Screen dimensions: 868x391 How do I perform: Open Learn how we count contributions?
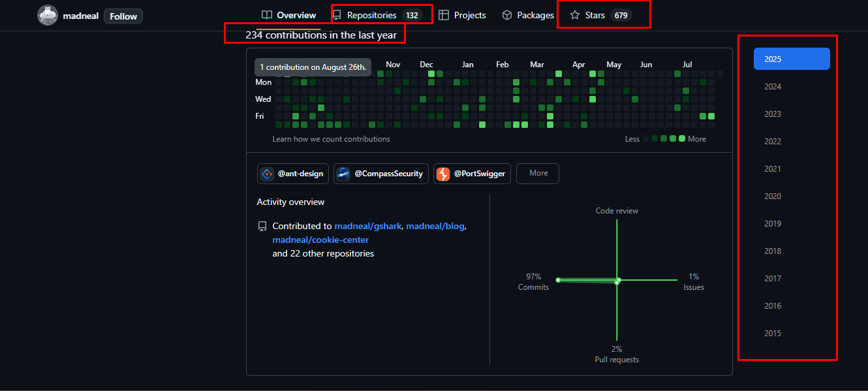[x=331, y=138]
